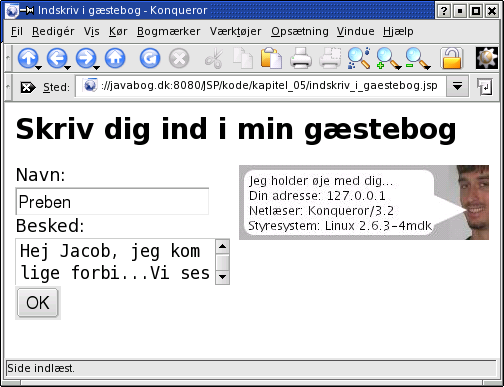Click the OK submit button
504x387 pixels.
38,303
